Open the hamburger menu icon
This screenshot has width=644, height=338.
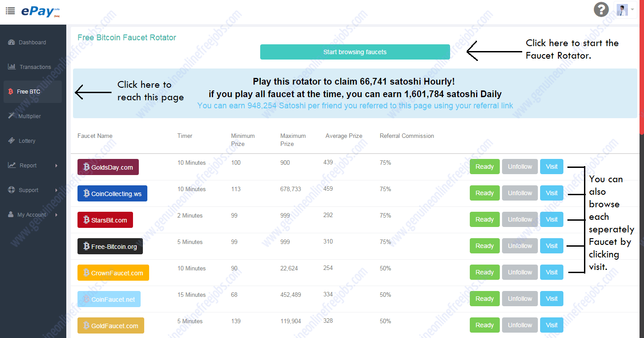pyautogui.click(x=10, y=10)
